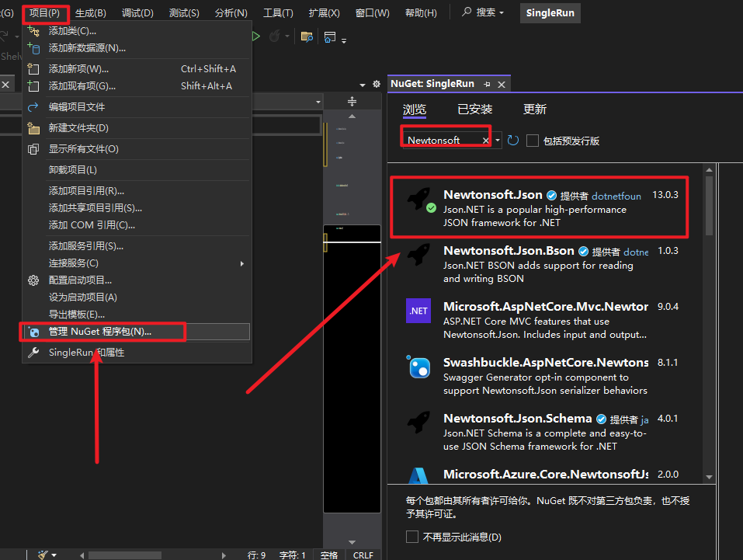743x560 pixels.
Task: Click the Azure icon of Microsoft.Azure.Core package
Action: [418, 475]
